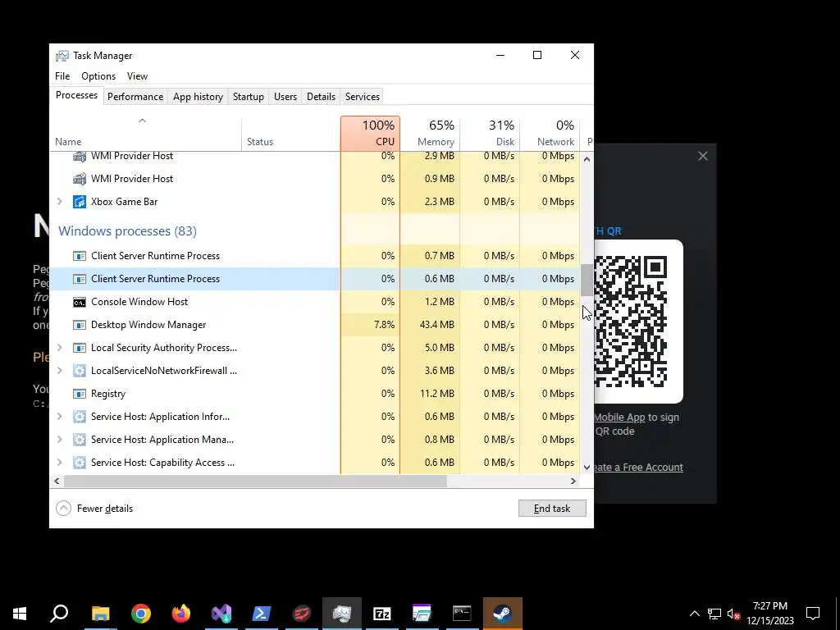This screenshot has height=630, width=840.
Task: Click the Console Window Host icon
Action: point(80,302)
